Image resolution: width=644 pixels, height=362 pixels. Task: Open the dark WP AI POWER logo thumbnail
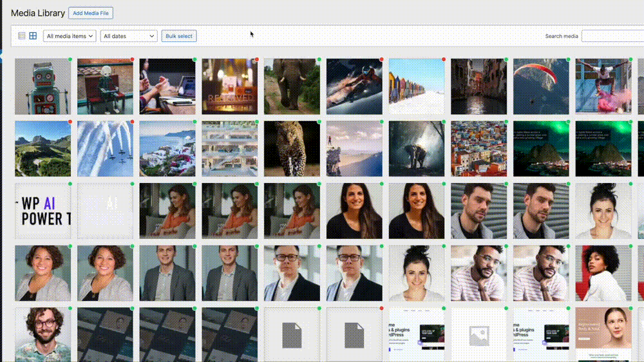click(x=43, y=211)
